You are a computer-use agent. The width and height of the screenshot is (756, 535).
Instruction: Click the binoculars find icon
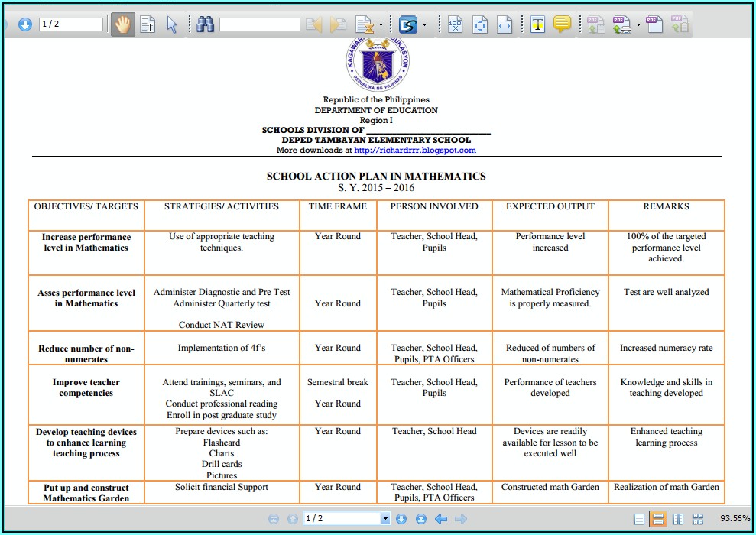coord(205,24)
